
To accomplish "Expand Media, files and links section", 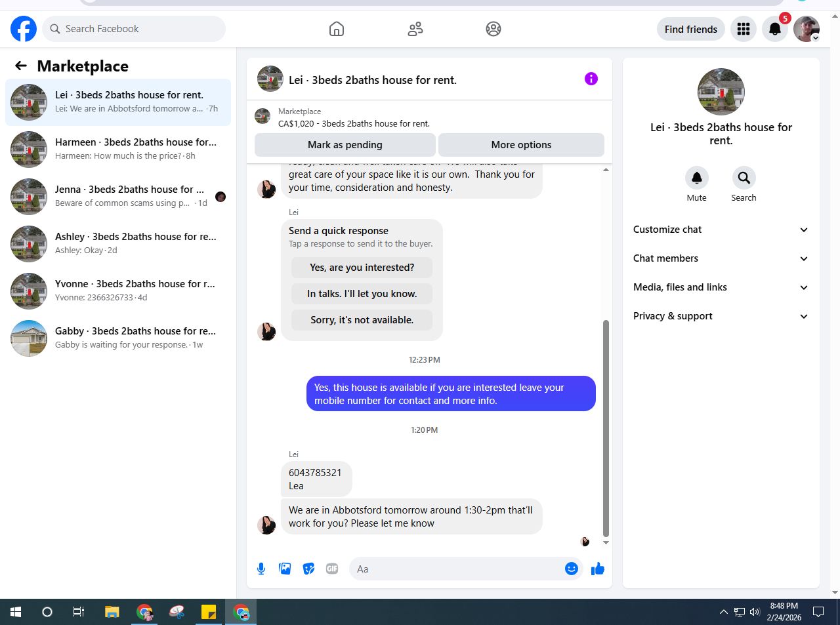I will (721, 287).
